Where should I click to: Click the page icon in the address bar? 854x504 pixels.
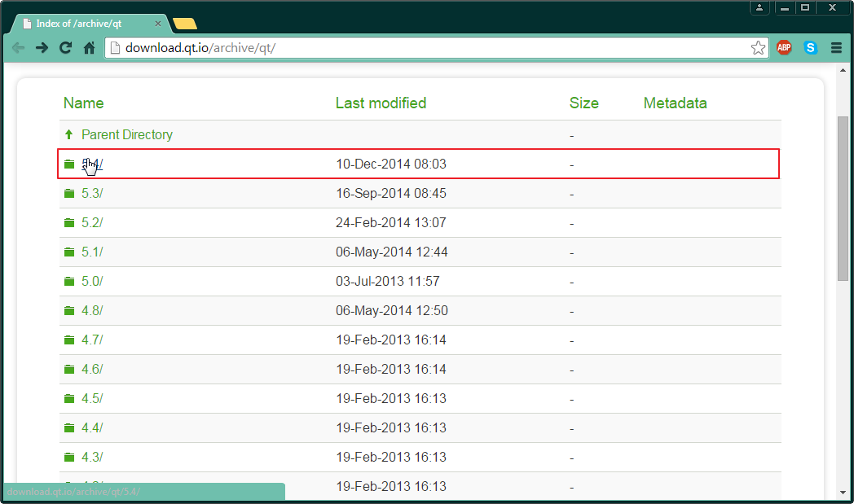point(115,48)
